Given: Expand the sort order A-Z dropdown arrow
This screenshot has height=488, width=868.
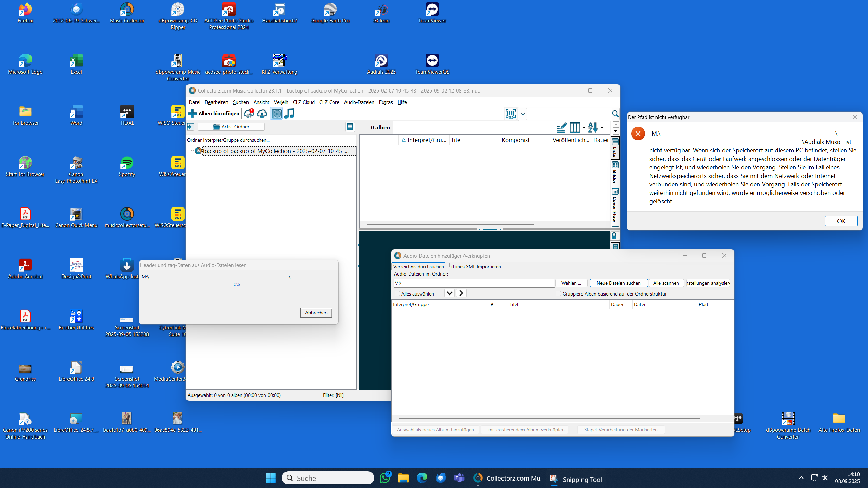Looking at the screenshot, I should tap(602, 127).
